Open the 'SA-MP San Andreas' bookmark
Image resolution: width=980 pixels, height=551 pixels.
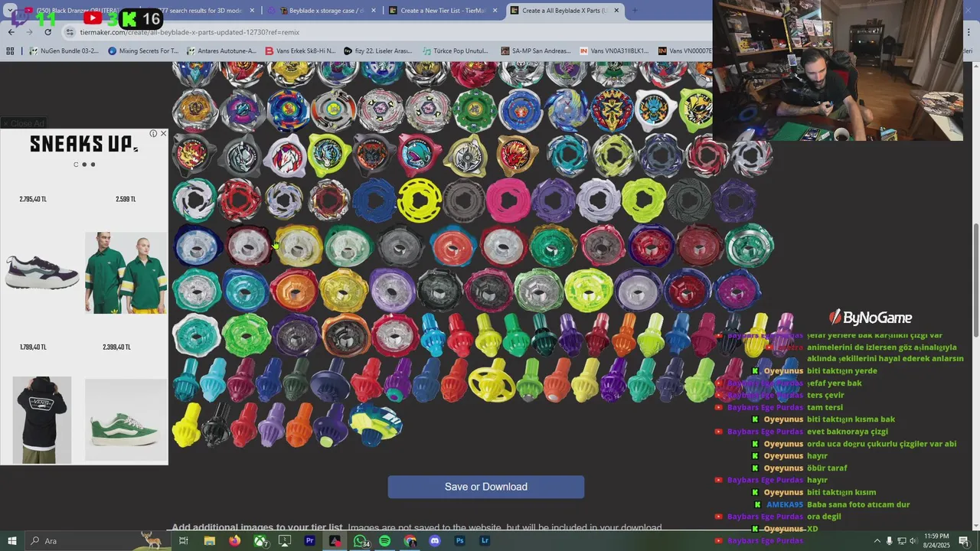pos(536,51)
